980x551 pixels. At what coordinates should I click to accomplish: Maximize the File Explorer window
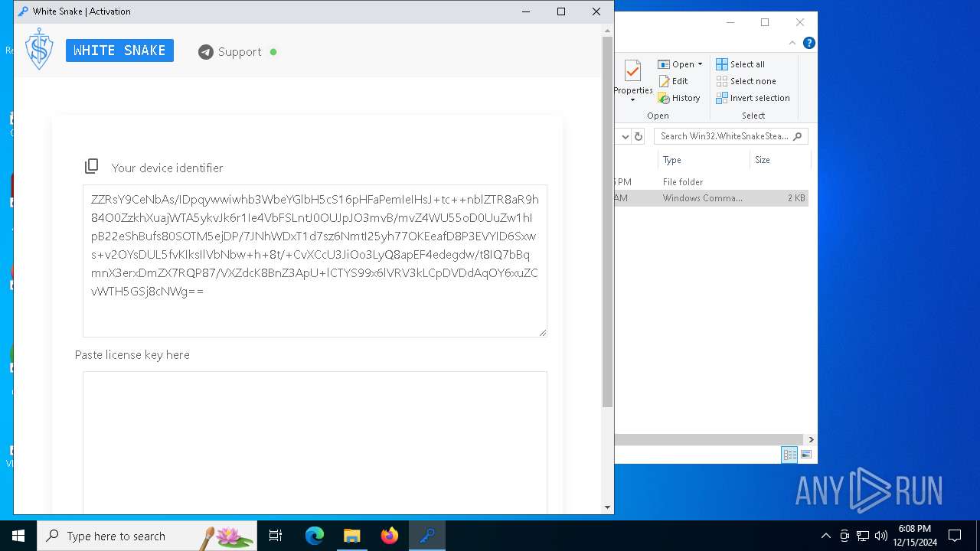point(765,22)
